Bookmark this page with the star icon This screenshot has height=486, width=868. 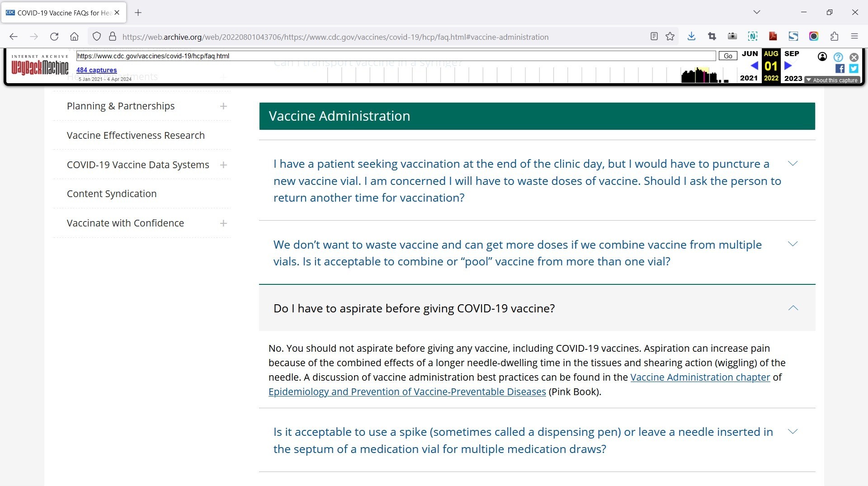pos(670,37)
